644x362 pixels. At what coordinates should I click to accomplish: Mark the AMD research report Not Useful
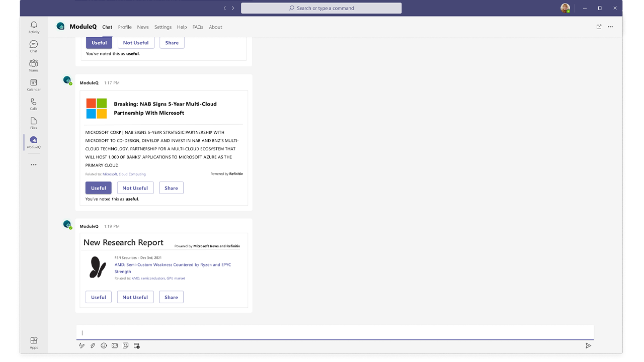pyautogui.click(x=135, y=297)
